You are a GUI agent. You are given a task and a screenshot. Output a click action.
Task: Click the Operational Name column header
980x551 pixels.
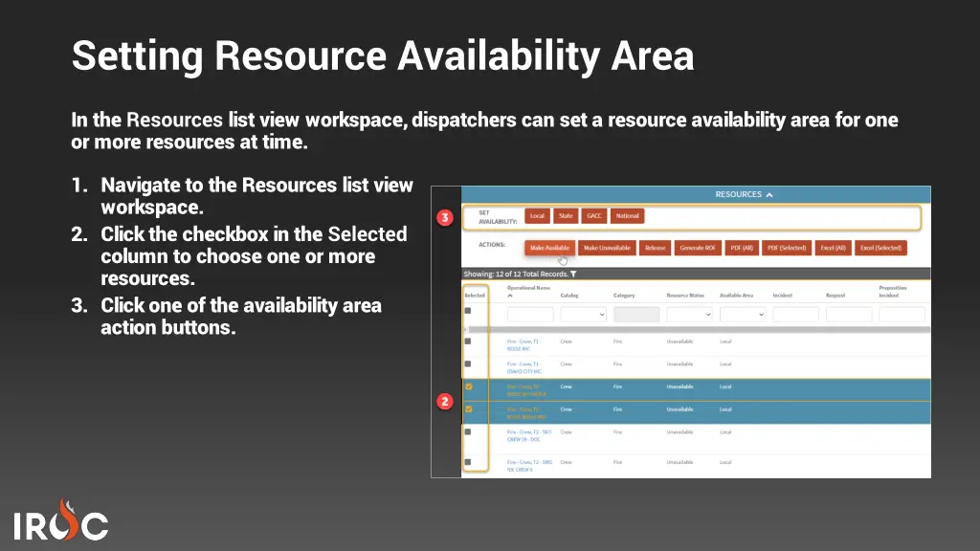pos(528,288)
